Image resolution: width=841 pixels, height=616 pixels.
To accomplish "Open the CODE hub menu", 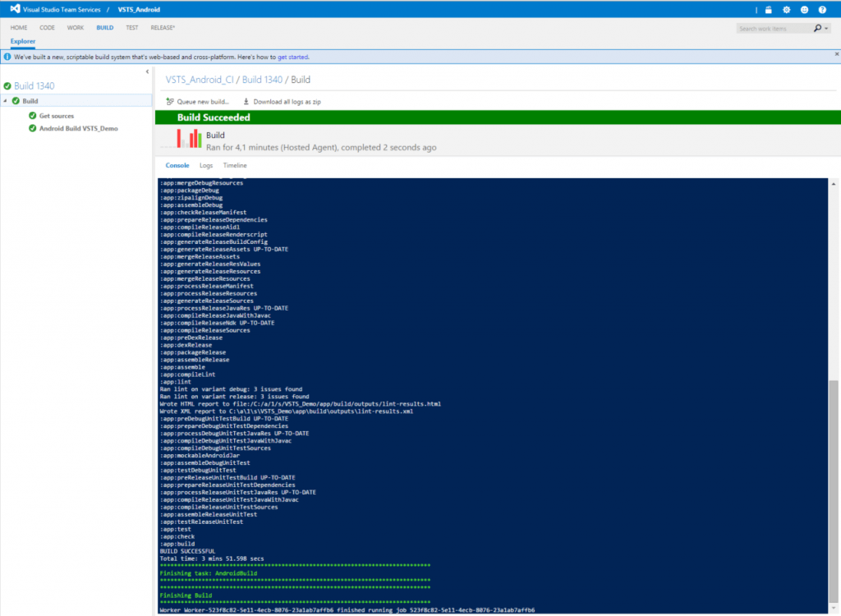I will point(47,28).
